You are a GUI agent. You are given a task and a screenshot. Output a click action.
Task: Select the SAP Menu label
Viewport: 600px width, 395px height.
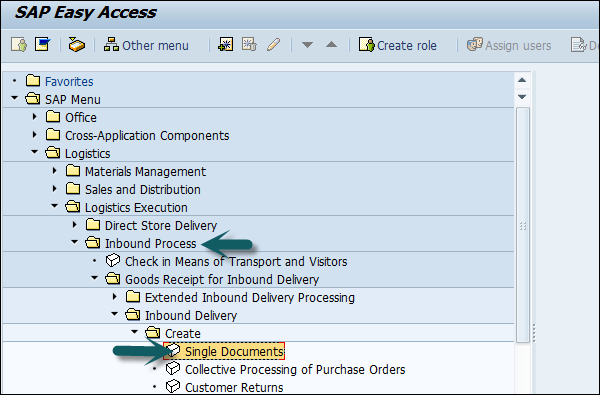point(73,100)
